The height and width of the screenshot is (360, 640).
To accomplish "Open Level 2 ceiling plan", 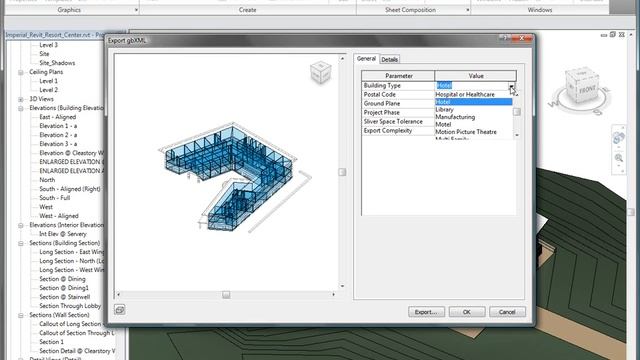I will coord(49,90).
